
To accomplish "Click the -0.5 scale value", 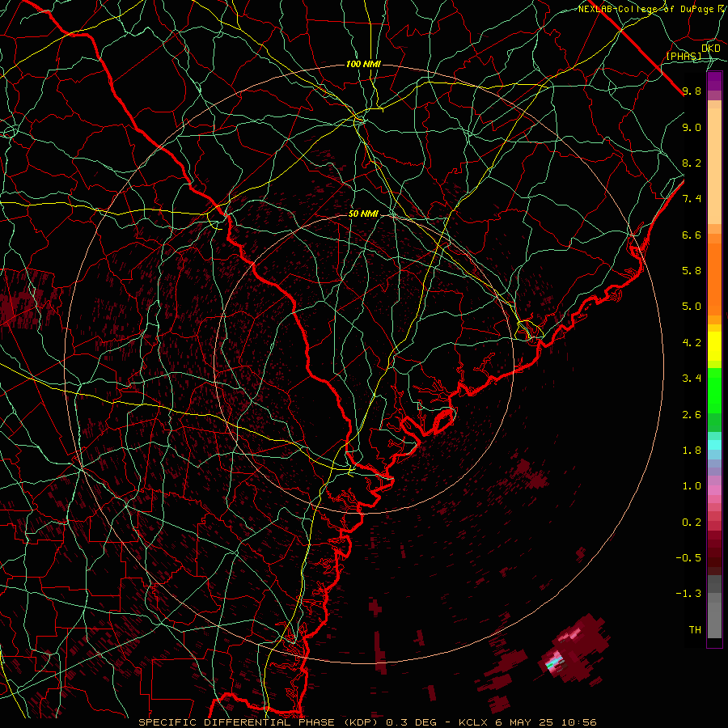I will (688, 558).
